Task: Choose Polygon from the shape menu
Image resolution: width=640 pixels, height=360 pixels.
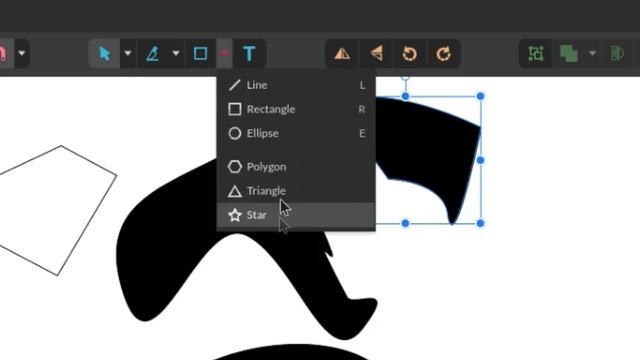Action: [x=296, y=167]
